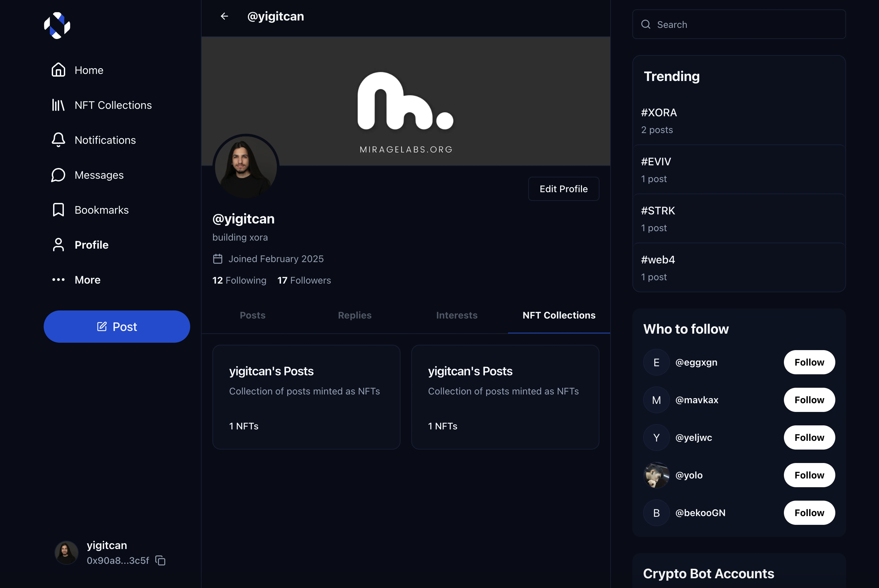
Task: Open the @eggxgn username link
Action: (x=696, y=362)
